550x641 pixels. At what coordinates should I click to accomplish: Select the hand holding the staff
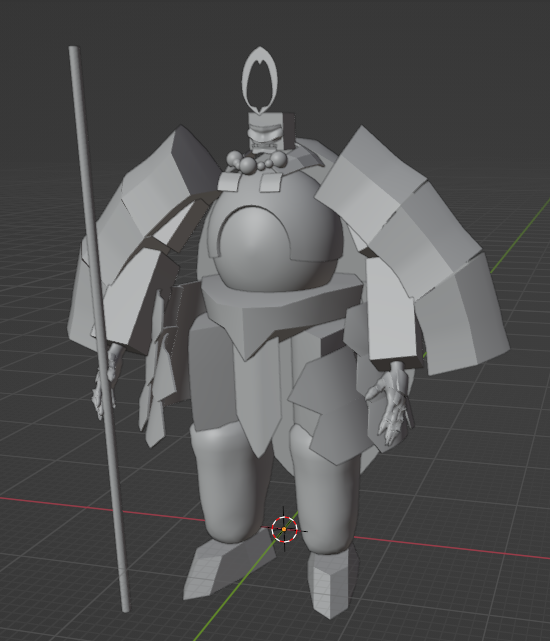click(x=105, y=382)
